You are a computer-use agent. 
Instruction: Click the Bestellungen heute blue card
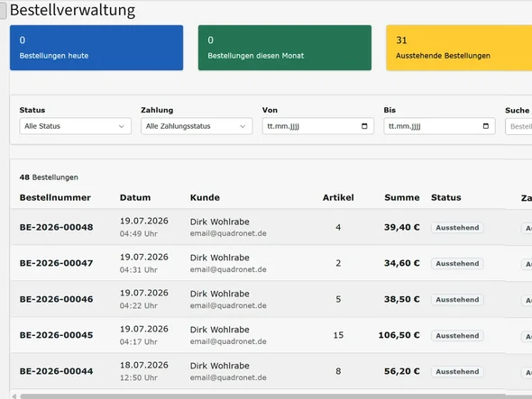96,48
